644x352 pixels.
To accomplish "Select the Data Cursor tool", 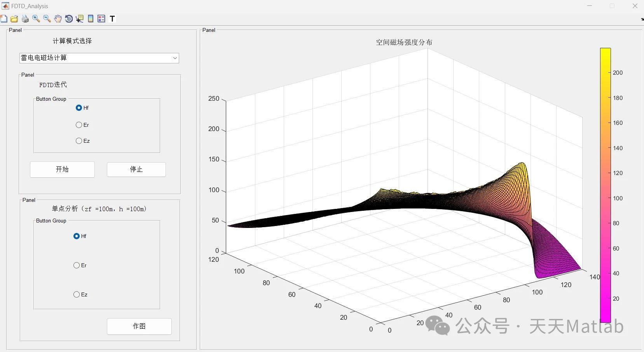I will (x=80, y=19).
